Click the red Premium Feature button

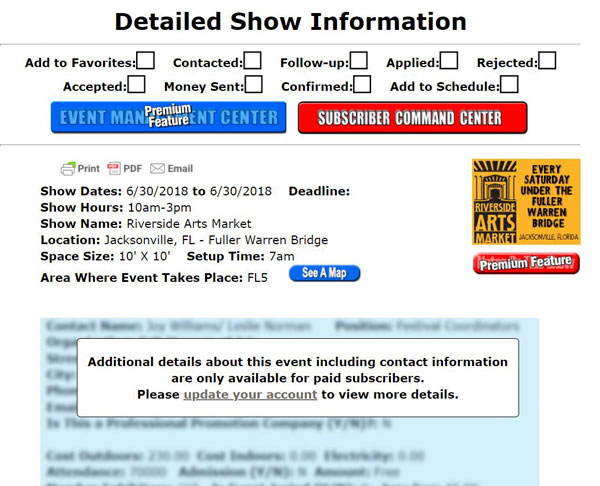pos(526,263)
